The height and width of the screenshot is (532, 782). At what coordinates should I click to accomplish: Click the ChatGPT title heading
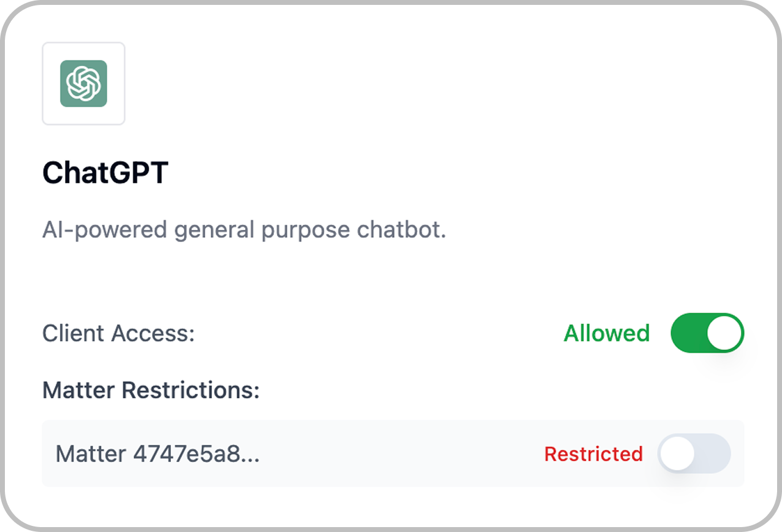click(x=105, y=172)
